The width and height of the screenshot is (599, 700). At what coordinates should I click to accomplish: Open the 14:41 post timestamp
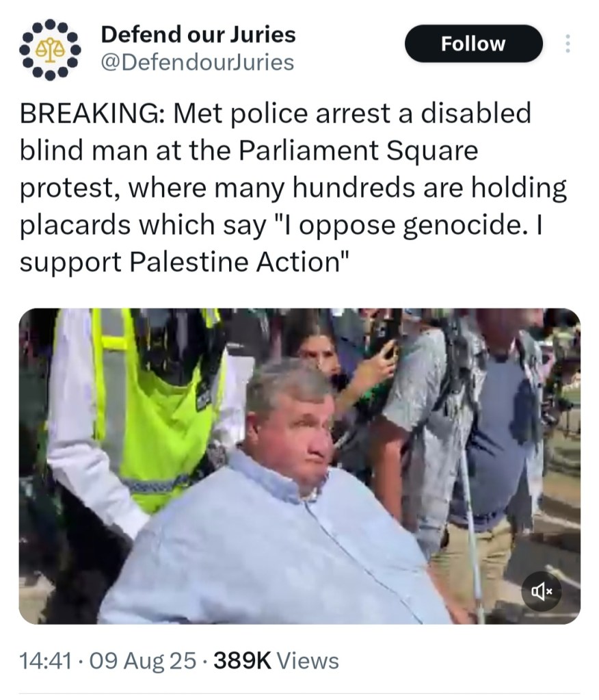tap(46, 661)
